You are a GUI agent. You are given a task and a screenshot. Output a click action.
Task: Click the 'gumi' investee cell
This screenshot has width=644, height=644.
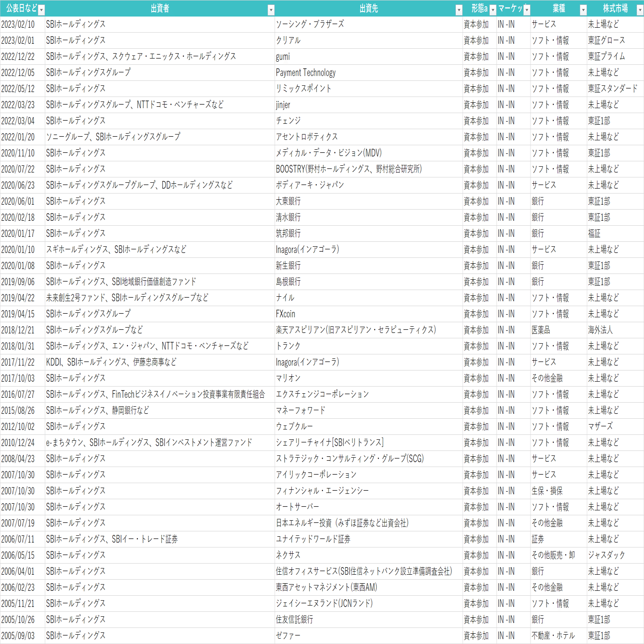point(369,57)
